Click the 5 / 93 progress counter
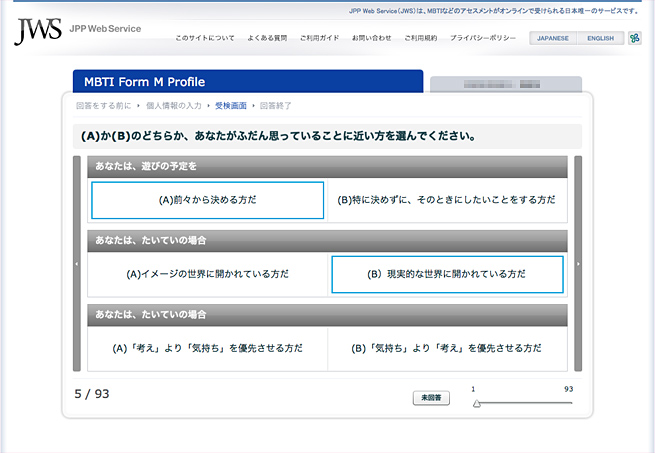The height and width of the screenshot is (453, 655). tap(92, 394)
